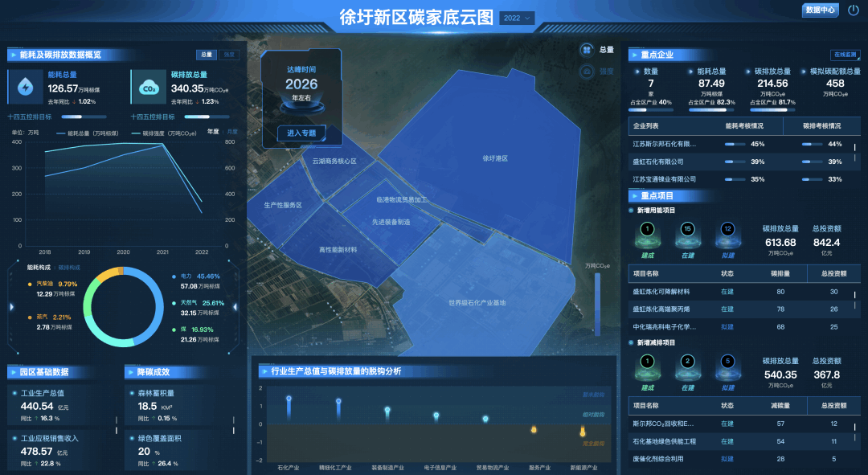Click the CO₂ cloud icon
This screenshot has height=475, width=868.
click(x=149, y=88)
